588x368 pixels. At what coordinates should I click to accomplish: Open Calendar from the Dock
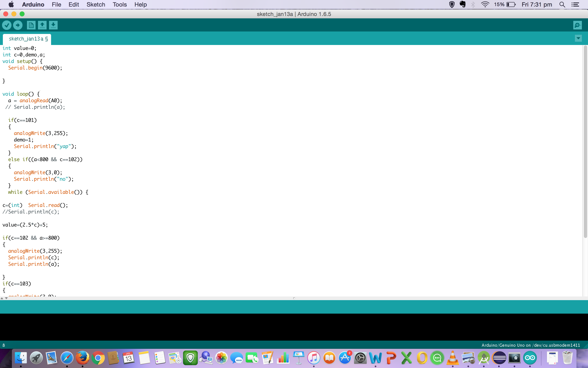click(129, 358)
